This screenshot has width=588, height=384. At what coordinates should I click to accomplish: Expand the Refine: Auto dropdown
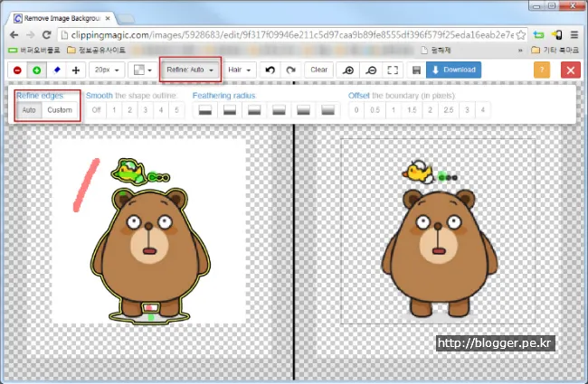189,70
